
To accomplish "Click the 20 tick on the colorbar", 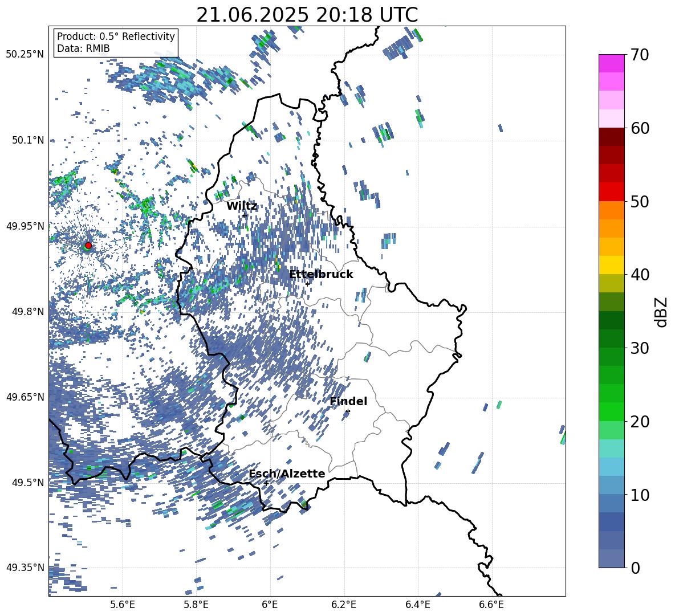I will (639, 422).
